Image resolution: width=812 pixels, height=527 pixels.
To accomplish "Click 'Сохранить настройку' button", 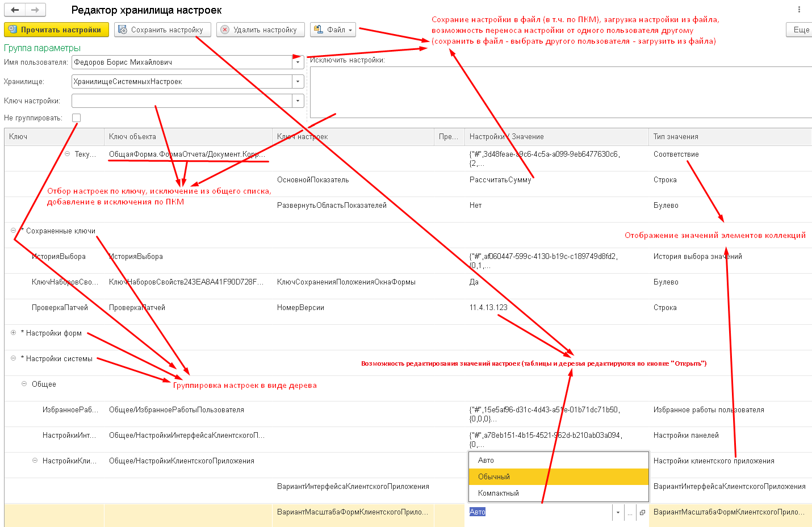I will click(162, 30).
